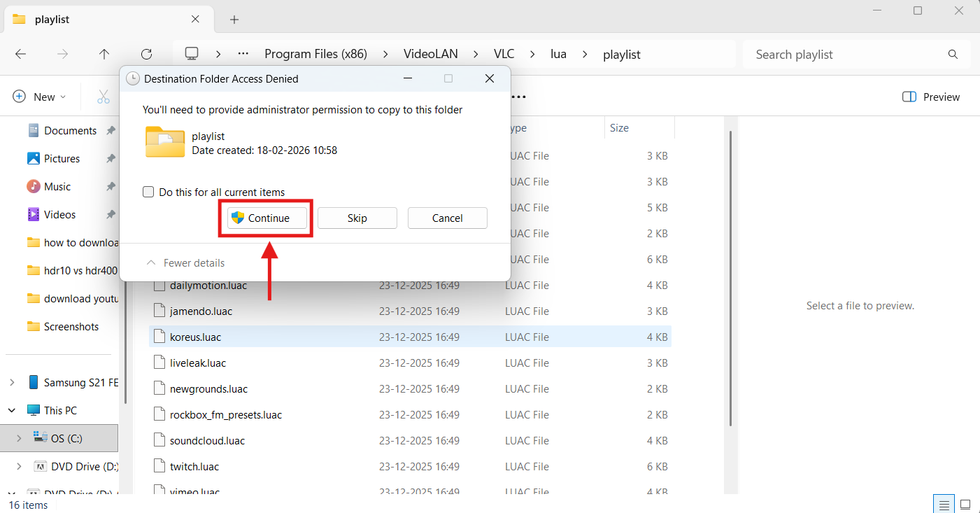Click the Search playlist input field
This screenshot has height=513, width=980.
tap(825, 54)
